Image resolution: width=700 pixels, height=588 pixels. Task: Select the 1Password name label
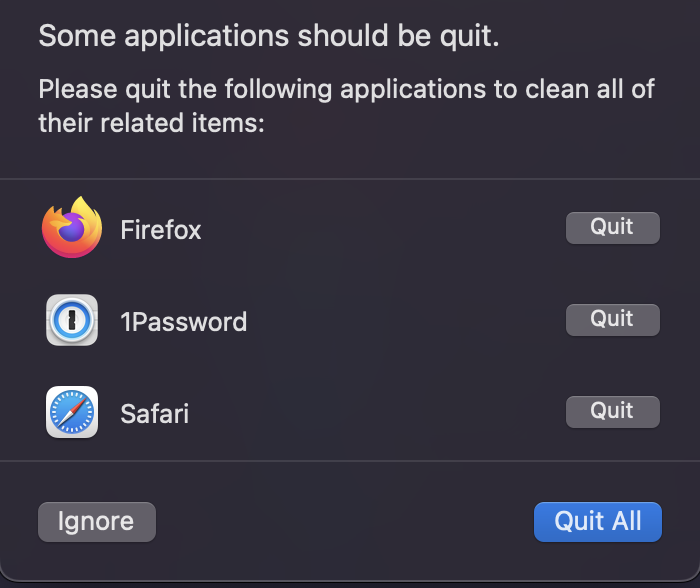tap(183, 322)
